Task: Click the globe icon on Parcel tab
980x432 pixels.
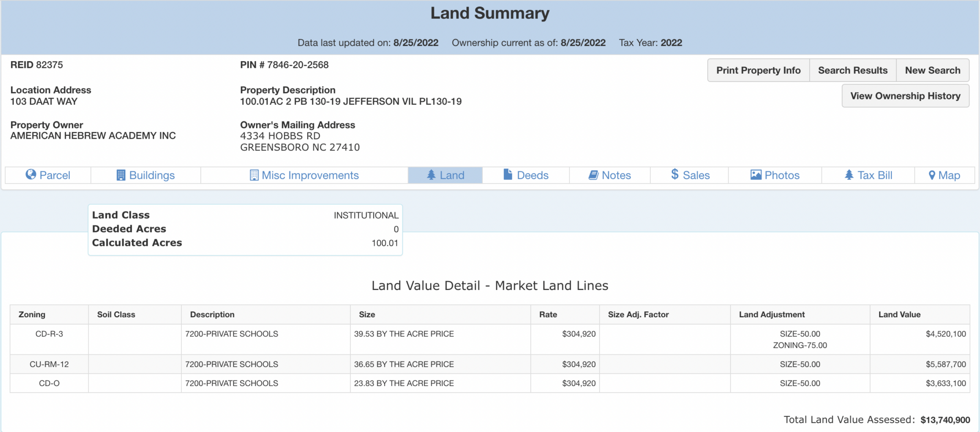Action: coord(31,175)
